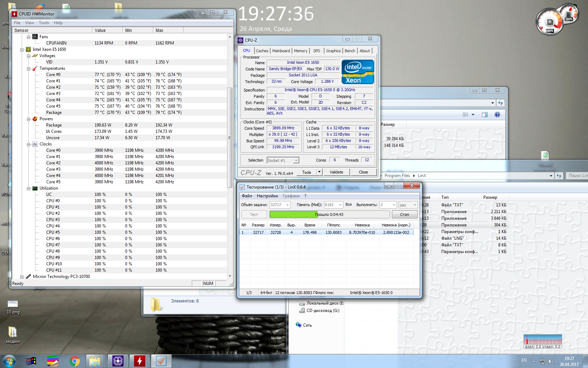Select the модинг folder on the desktop
The height and width of the screenshot is (368, 588).
point(13,335)
